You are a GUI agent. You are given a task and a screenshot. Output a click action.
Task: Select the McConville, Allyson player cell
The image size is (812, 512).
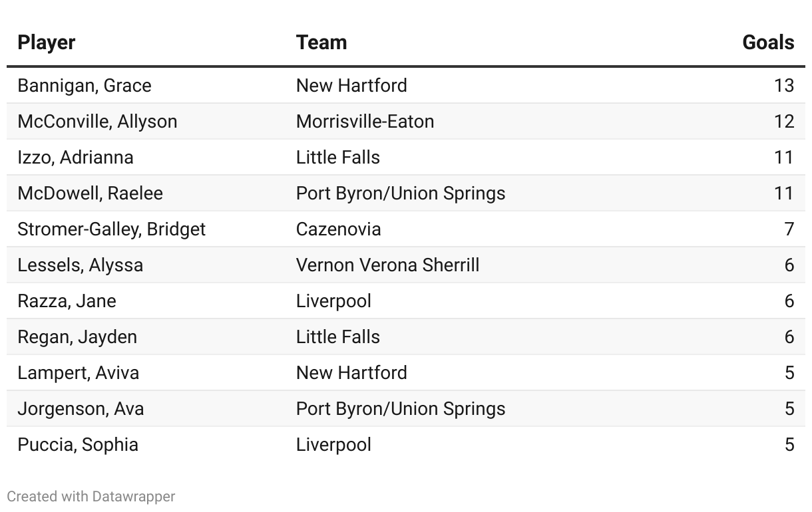coord(97,122)
